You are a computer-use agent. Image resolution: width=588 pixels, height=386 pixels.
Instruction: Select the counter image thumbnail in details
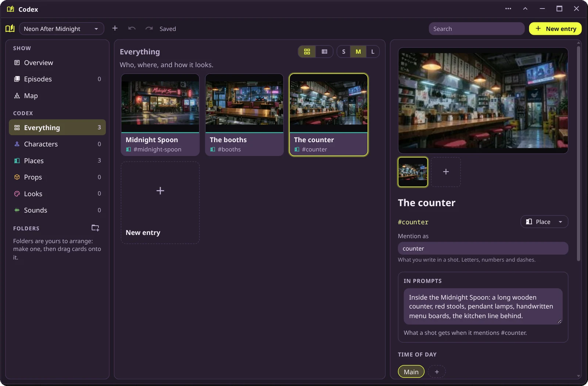click(x=413, y=172)
